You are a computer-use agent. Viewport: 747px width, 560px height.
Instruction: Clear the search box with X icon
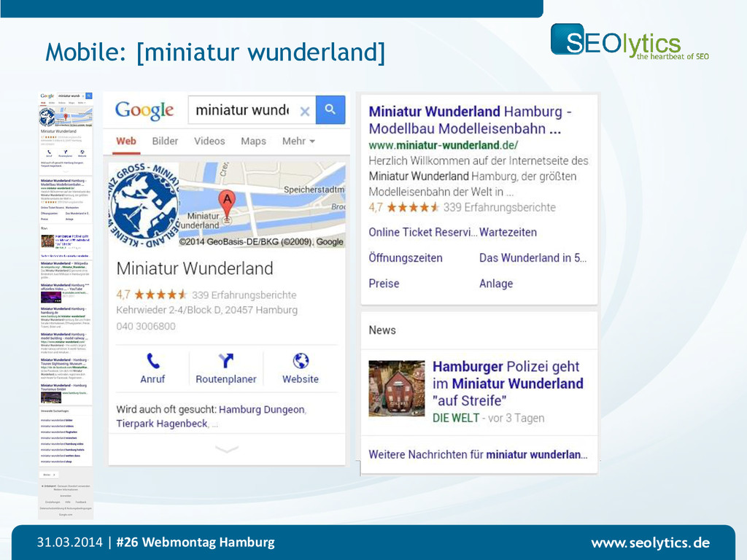click(305, 112)
